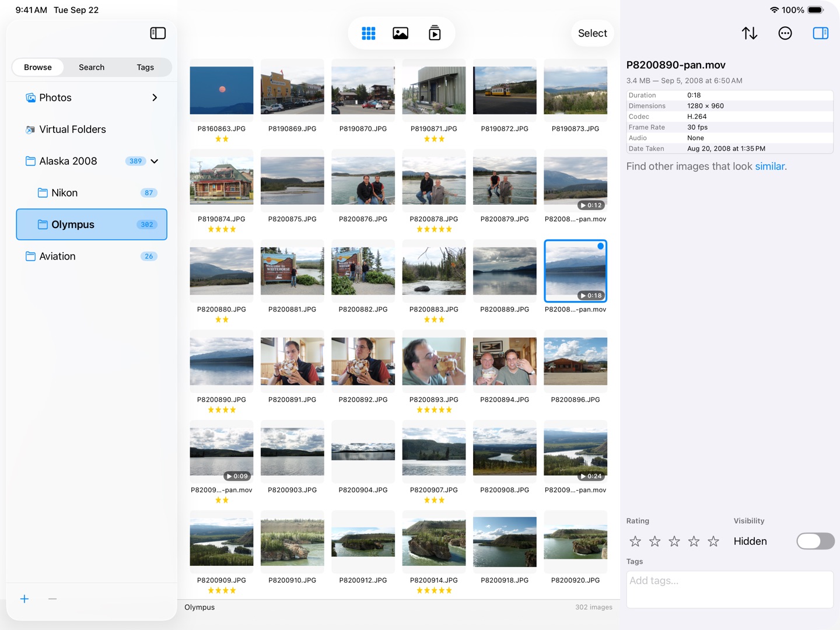Click the 30 fps frame rate value

tap(697, 127)
